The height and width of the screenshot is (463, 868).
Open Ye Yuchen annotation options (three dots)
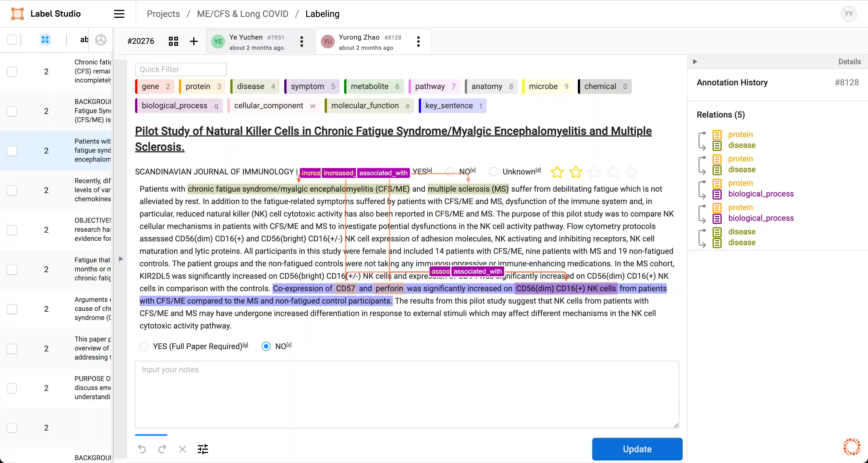(301, 42)
